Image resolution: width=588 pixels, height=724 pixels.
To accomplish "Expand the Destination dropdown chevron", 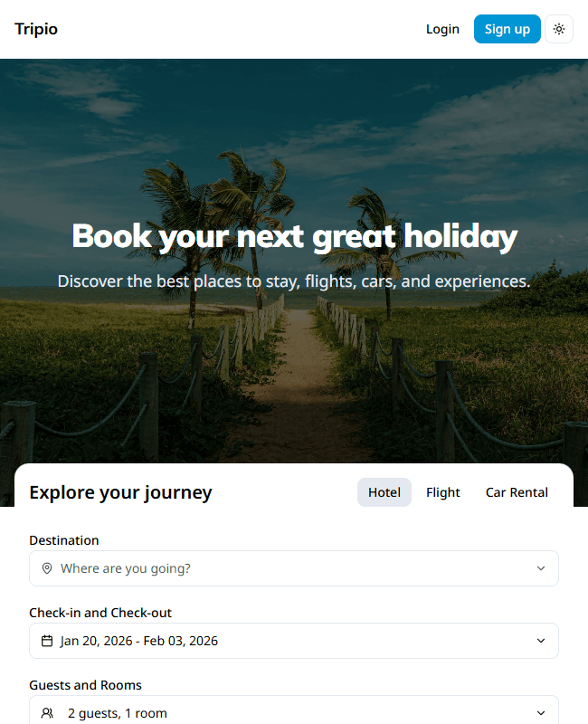I will 541,568.
